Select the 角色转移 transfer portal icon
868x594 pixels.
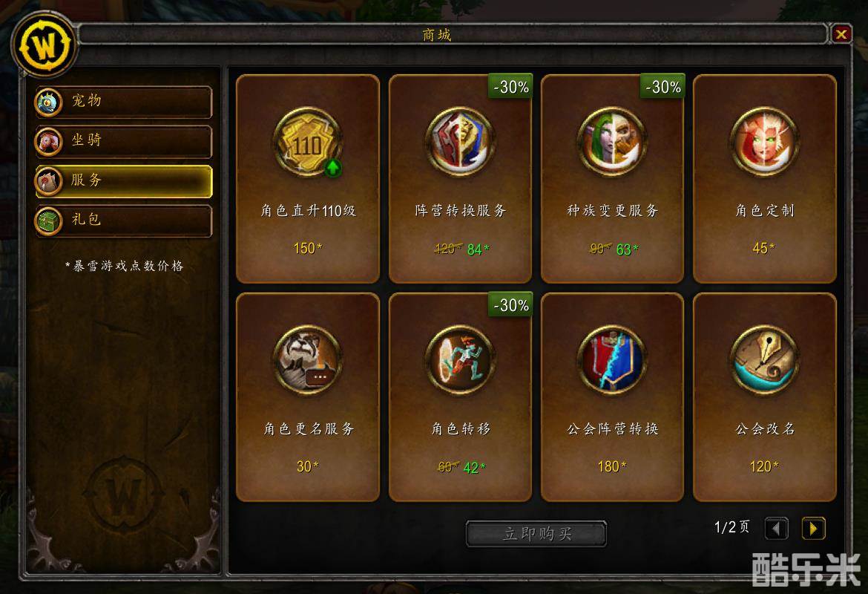point(460,360)
